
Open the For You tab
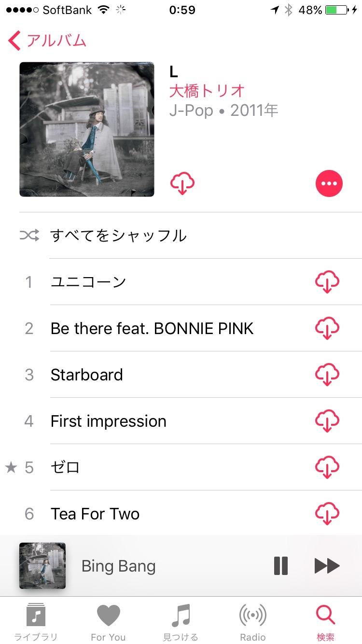(108, 622)
